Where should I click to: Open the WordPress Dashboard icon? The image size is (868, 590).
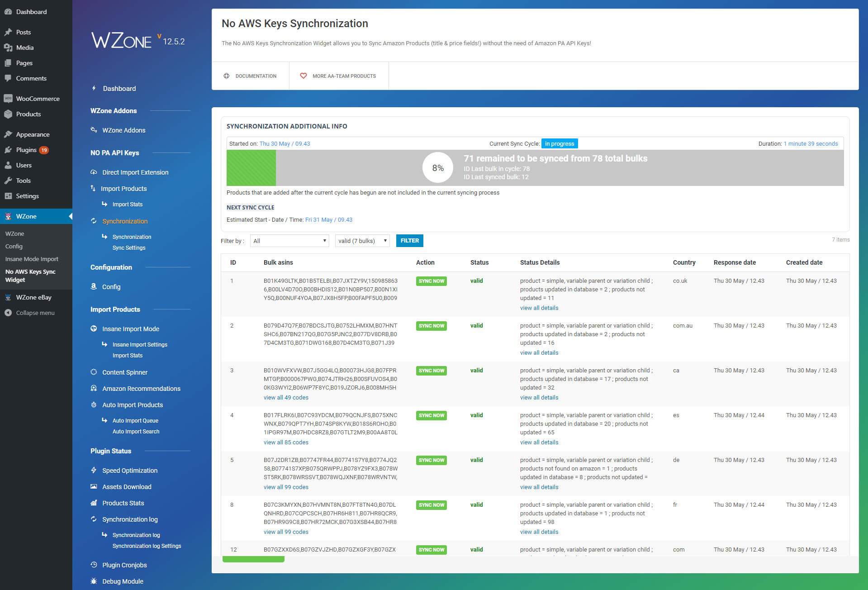coord(8,12)
